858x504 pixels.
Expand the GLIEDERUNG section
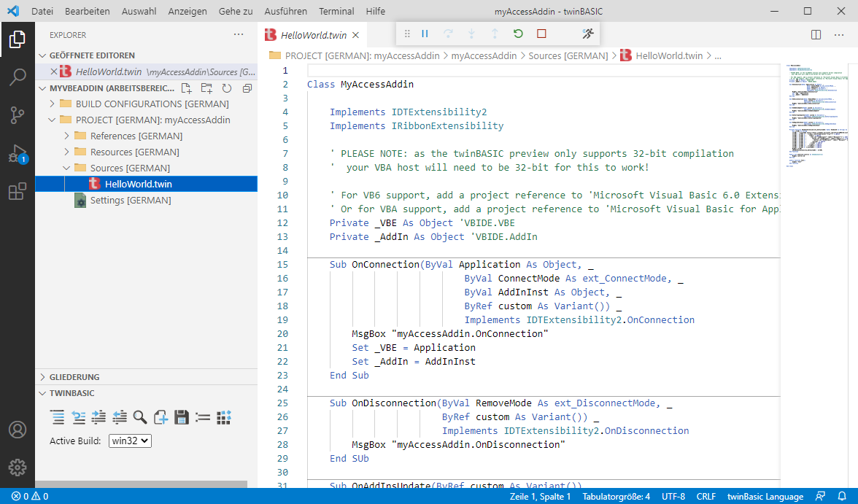pyautogui.click(x=74, y=377)
